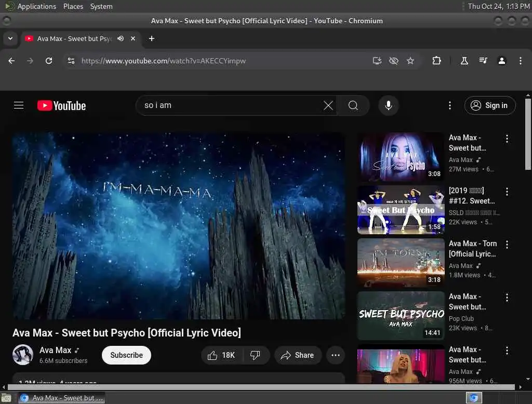The image size is (532, 404).
Task: Select the Chromium taskbar window button
Action: coord(61,398)
